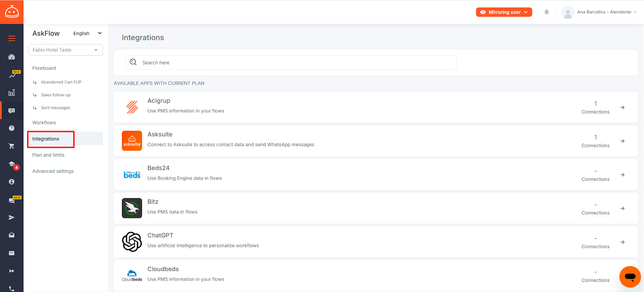The height and width of the screenshot is (292, 644).
Task: Open the shopping cart sidebar icon
Action: [12, 146]
